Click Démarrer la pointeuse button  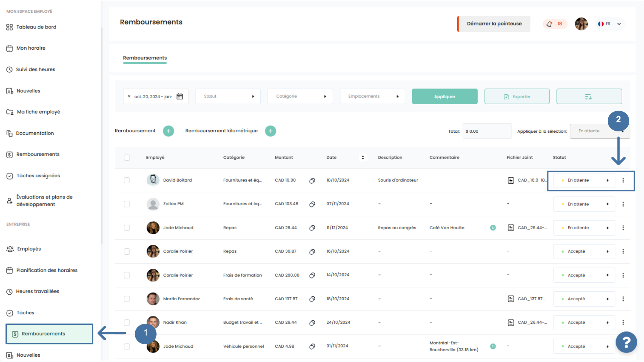[494, 24]
